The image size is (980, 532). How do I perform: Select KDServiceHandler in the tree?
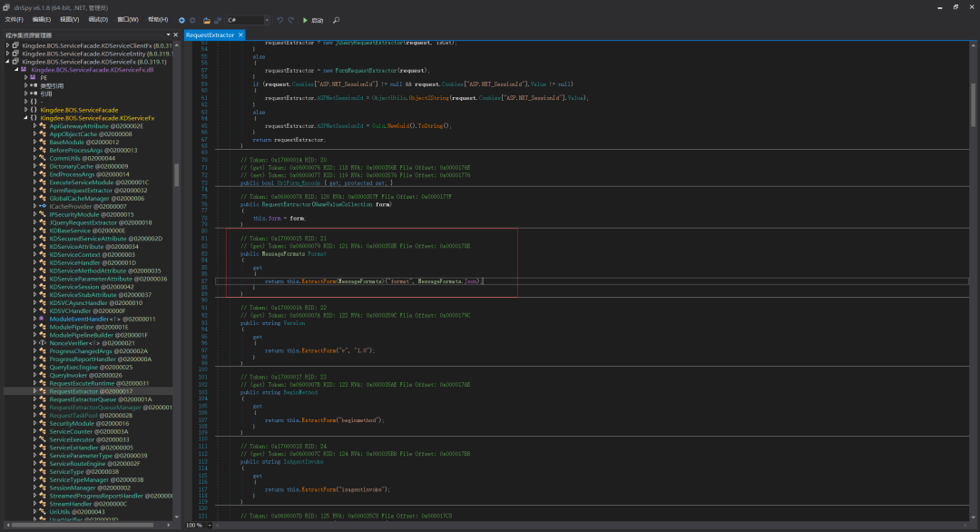pos(75,262)
